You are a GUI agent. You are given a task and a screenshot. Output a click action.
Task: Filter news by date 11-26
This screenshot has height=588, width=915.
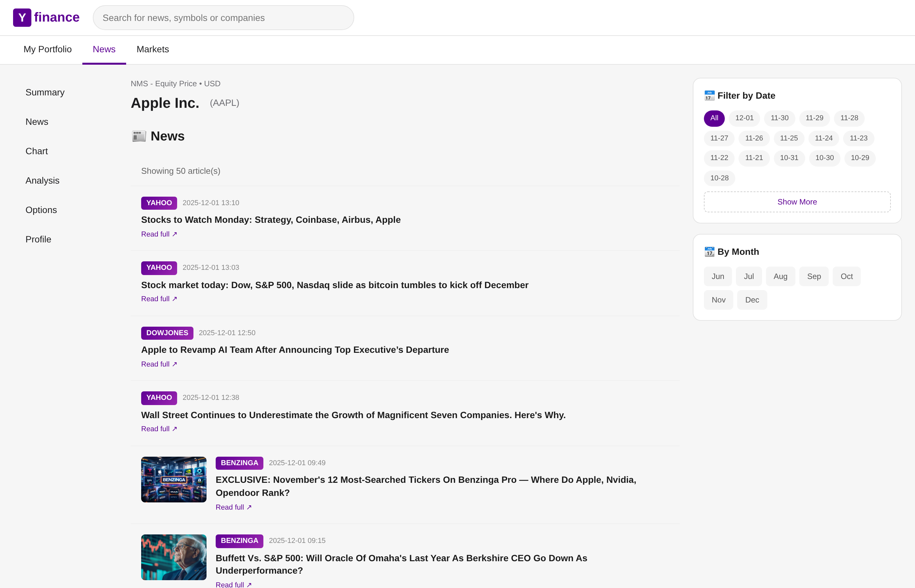[754, 138]
